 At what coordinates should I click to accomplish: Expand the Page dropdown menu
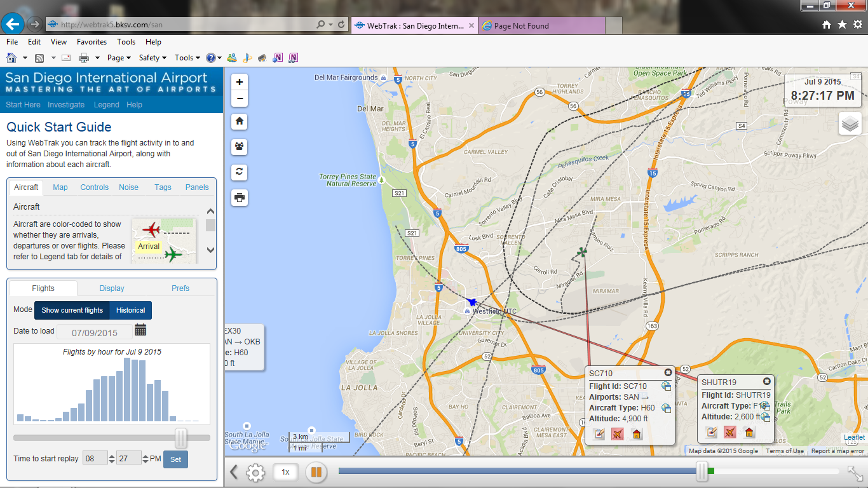click(x=118, y=57)
